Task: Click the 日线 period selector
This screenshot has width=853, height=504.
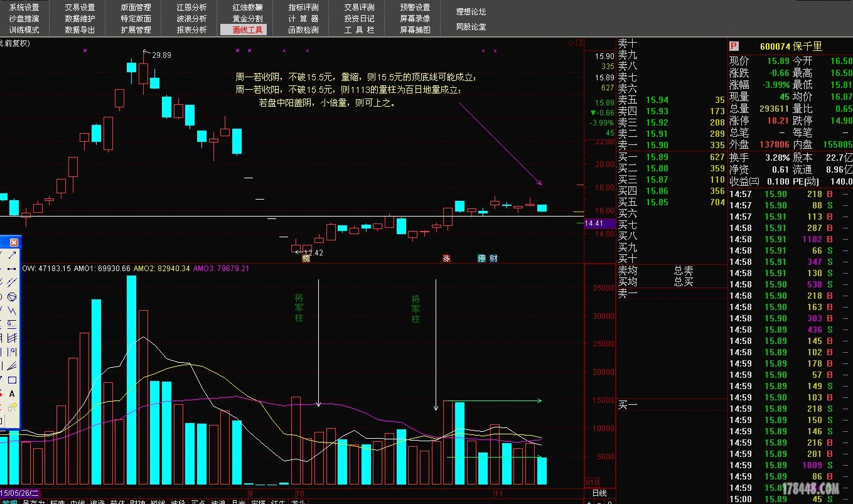Action: tap(599, 493)
